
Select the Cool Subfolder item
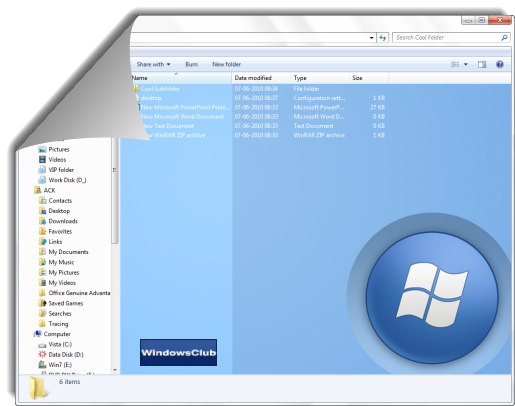click(x=160, y=89)
